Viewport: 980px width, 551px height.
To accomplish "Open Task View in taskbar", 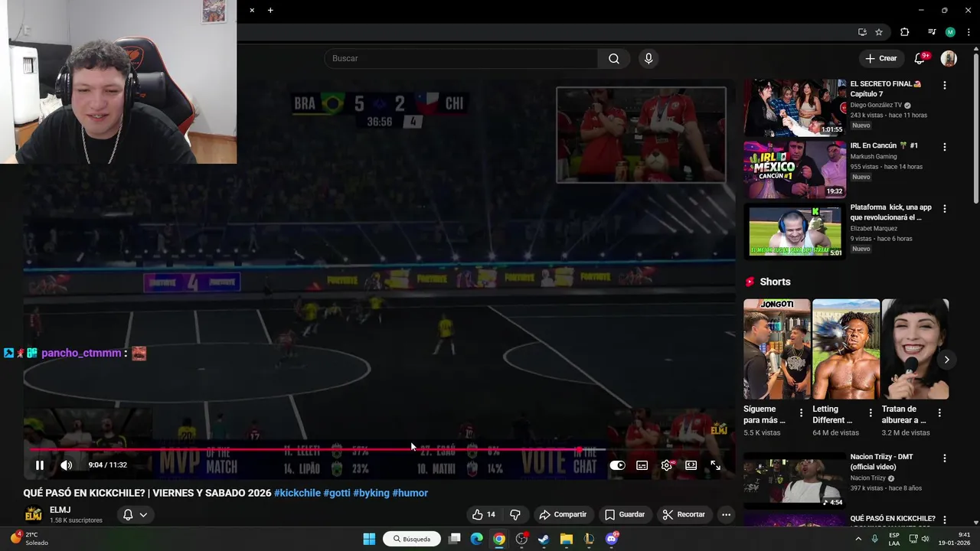I will [x=454, y=539].
